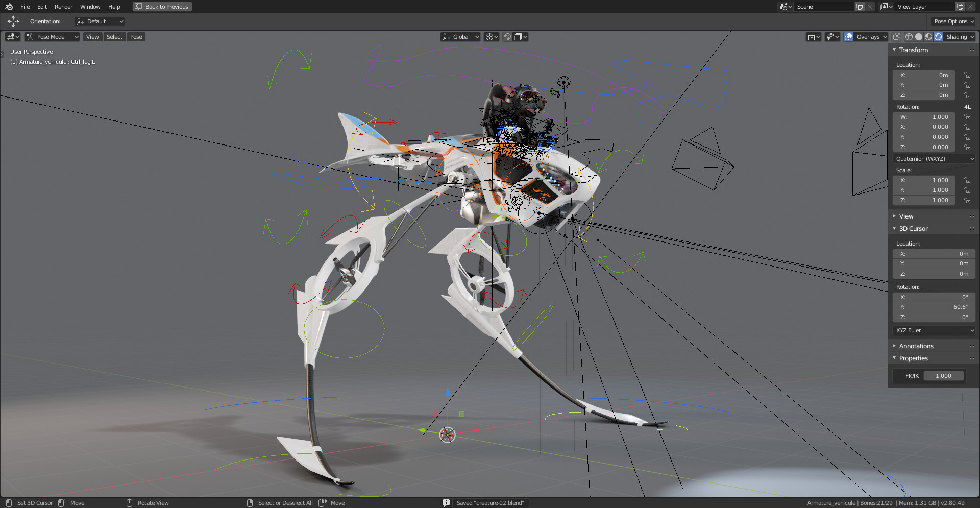The height and width of the screenshot is (508, 980).
Task: Open the object type visibility dropdown
Action: [x=814, y=37]
